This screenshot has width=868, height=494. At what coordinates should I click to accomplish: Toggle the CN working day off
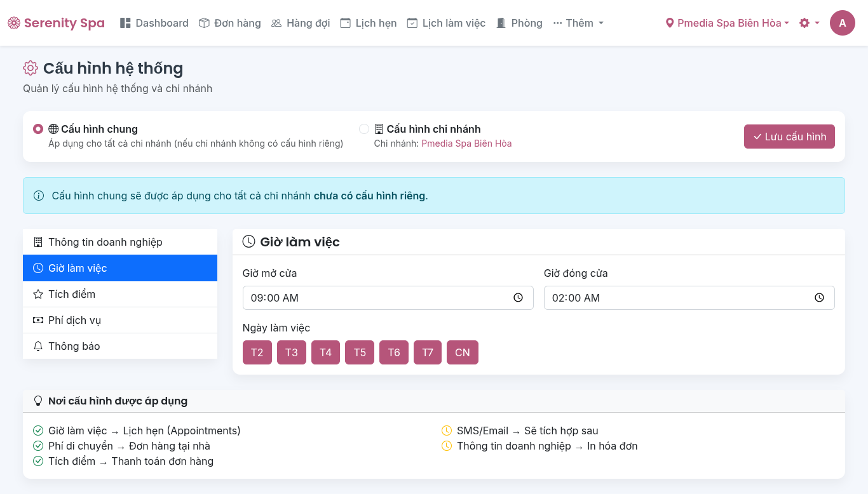pos(462,352)
